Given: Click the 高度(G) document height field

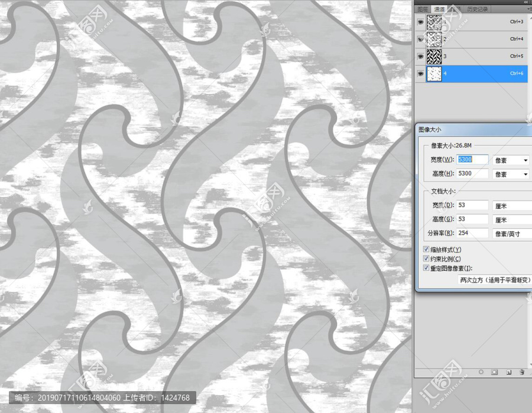Looking at the screenshot, I should (x=472, y=219).
